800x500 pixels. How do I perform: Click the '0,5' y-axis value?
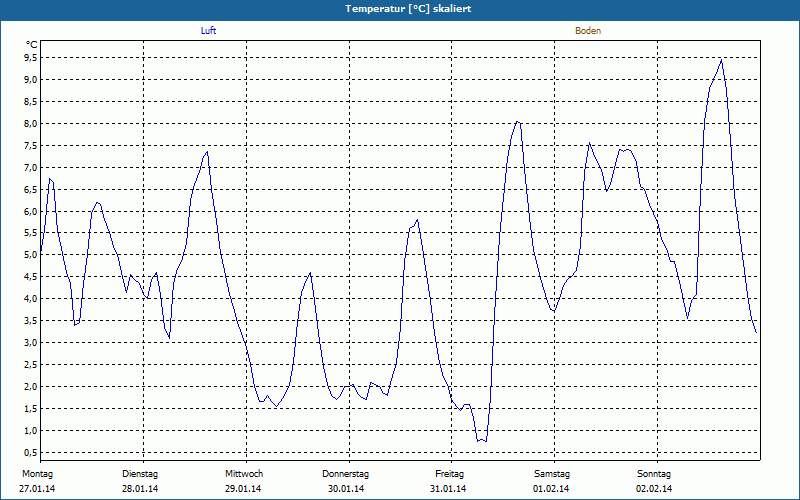point(30,452)
